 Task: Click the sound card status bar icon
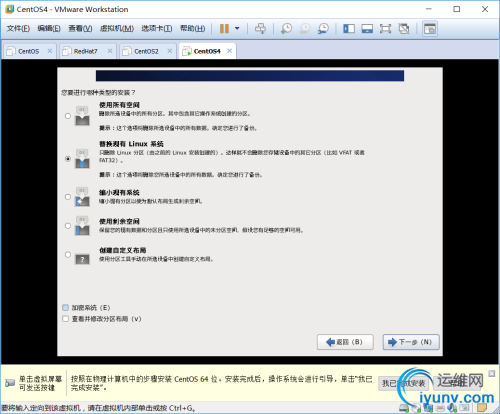[x=452, y=408]
